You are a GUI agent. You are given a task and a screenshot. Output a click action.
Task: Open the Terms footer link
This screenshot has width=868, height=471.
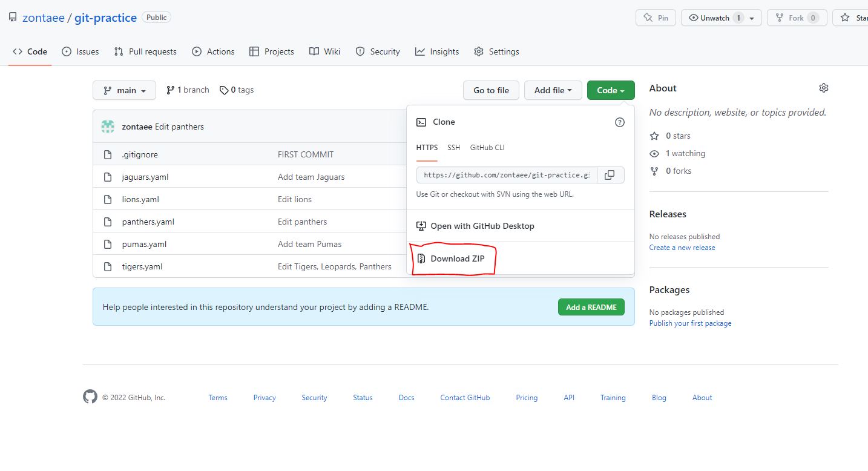(x=218, y=398)
